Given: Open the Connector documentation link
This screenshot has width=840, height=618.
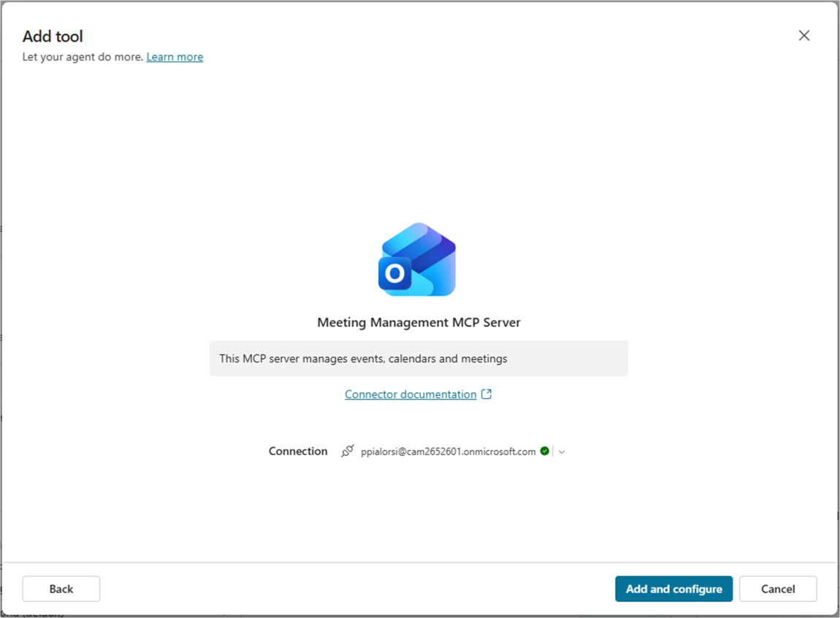Looking at the screenshot, I should (410, 394).
